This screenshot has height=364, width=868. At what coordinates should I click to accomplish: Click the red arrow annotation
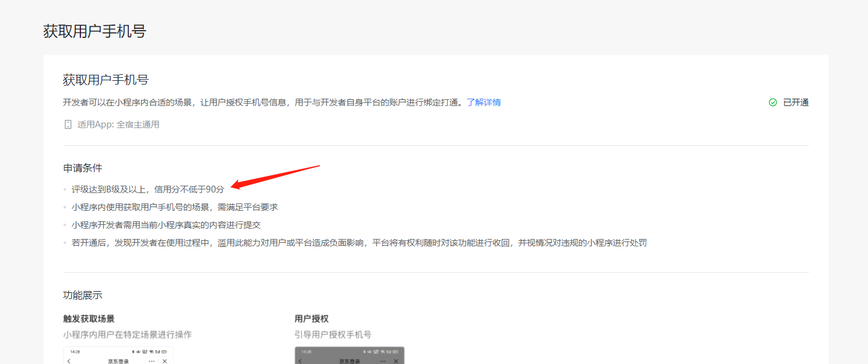[x=275, y=176]
